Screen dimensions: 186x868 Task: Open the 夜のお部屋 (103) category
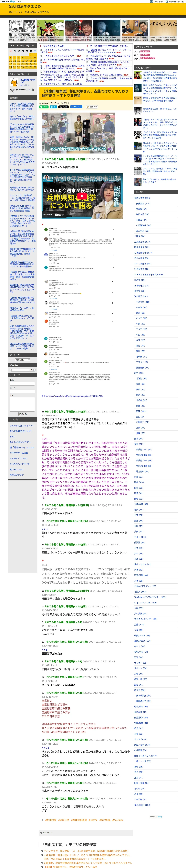pos(142,805)
